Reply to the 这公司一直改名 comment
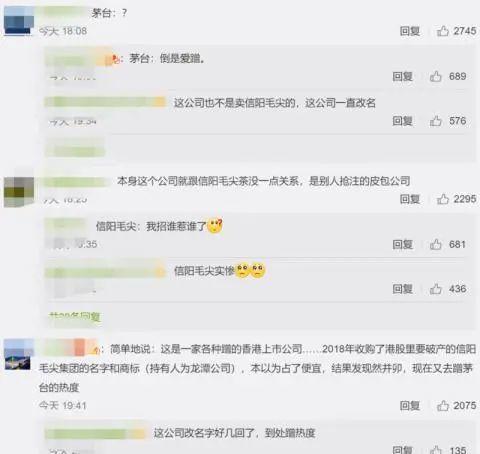 click(402, 121)
